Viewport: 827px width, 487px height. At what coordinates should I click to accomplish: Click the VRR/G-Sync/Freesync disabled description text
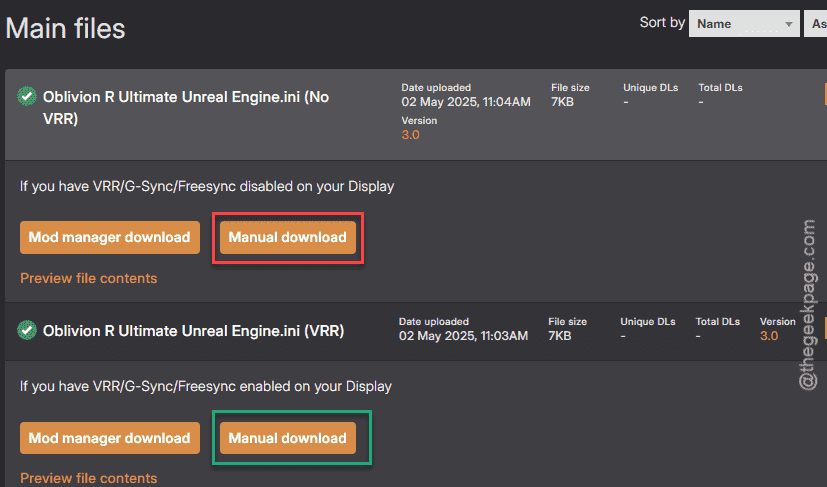click(x=207, y=186)
